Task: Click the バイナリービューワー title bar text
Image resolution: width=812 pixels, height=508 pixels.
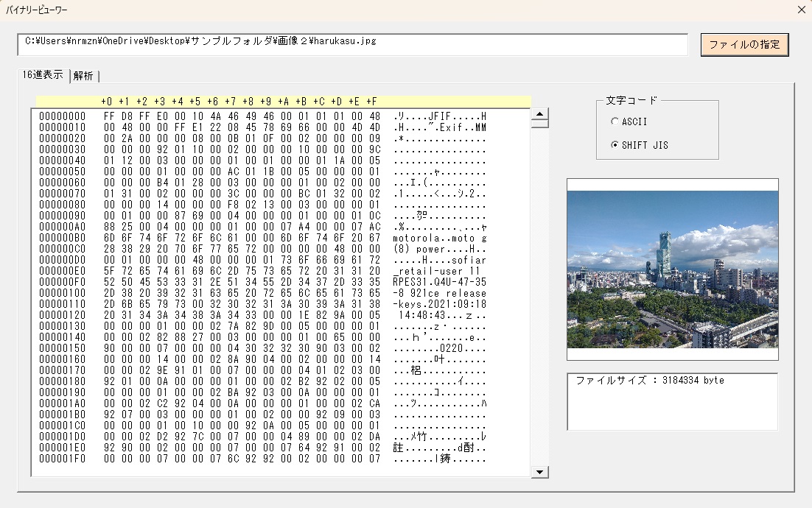Action: (37, 10)
